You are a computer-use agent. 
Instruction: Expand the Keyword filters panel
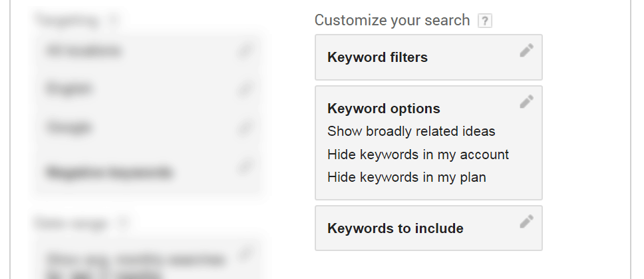point(429,57)
